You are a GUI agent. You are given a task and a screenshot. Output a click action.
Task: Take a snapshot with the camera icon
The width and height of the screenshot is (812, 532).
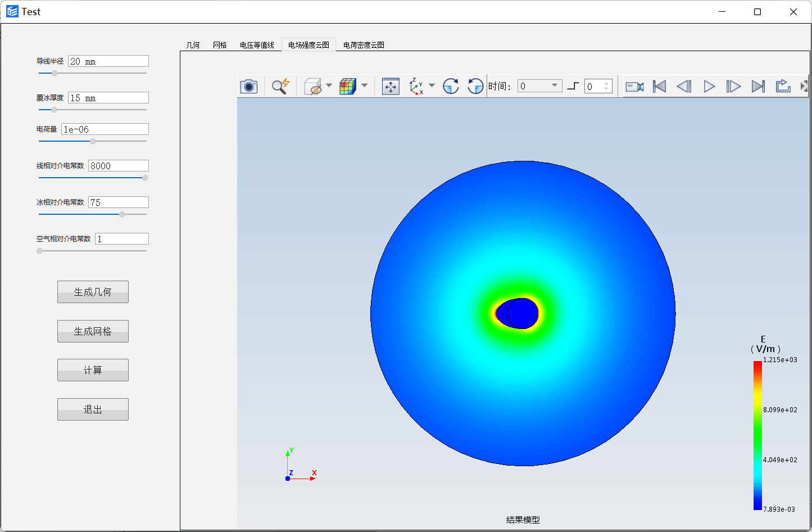point(248,86)
